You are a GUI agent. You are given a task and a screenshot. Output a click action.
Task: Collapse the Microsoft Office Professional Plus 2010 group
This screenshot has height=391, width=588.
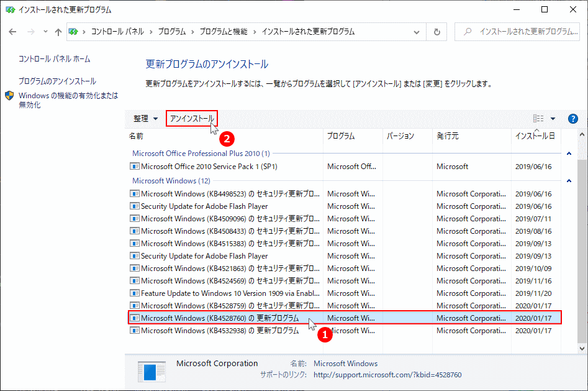(569, 154)
